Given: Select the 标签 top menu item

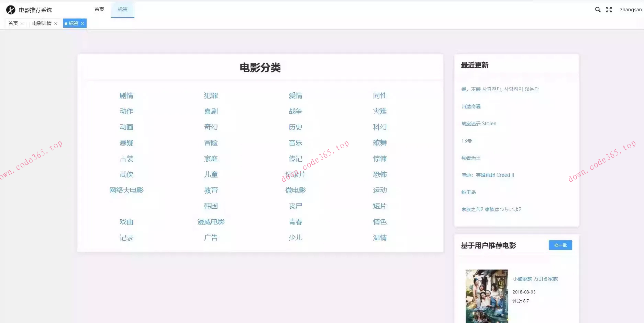Looking at the screenshot, I should pyautogui.click(x=123, y=9).
